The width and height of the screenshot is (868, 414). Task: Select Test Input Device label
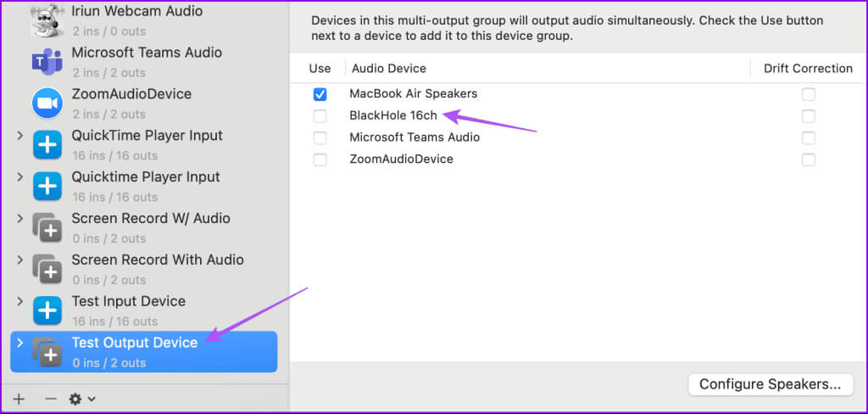click(129, 301)
